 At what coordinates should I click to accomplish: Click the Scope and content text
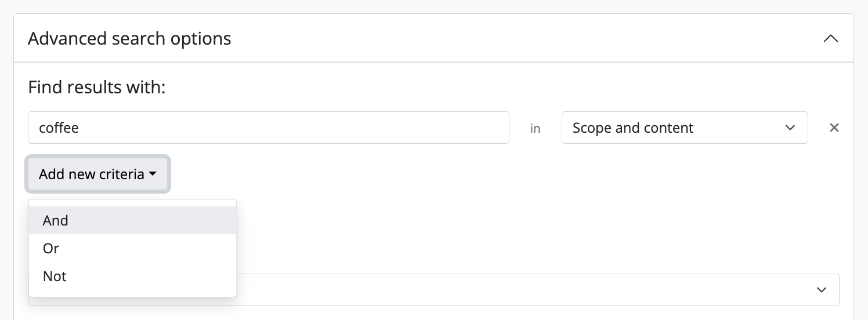coord(632,128)
